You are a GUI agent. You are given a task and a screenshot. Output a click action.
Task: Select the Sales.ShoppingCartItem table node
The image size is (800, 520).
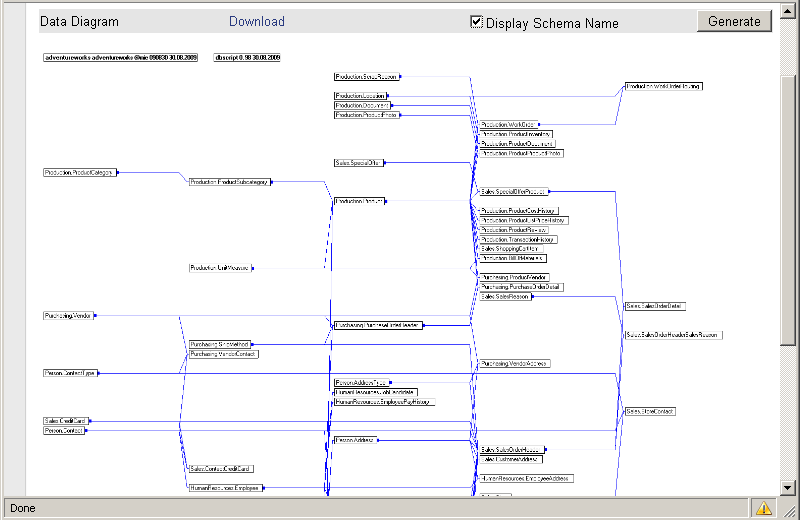pyautogui.click(x=511, y=249)
